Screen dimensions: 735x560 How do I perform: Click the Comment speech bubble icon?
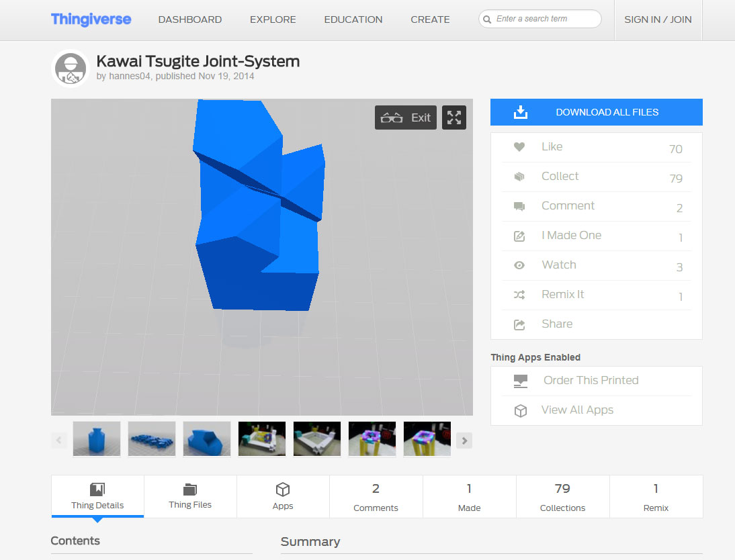coord(519,206)
